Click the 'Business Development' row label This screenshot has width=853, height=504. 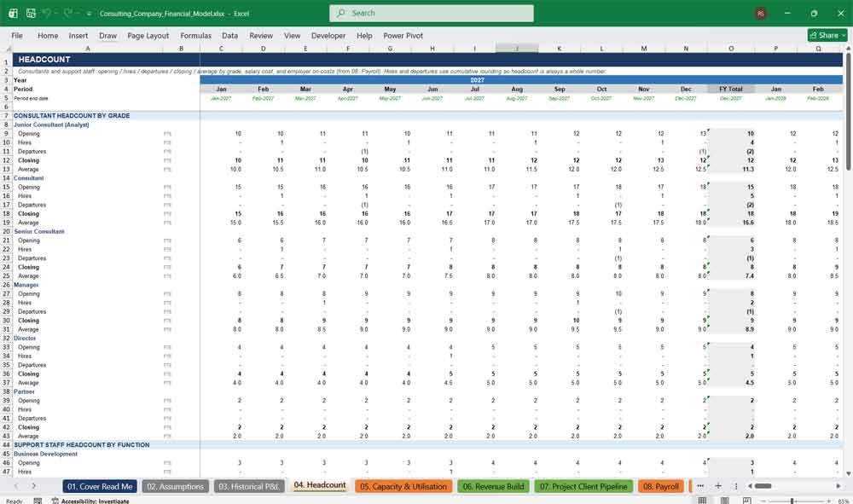46,454
